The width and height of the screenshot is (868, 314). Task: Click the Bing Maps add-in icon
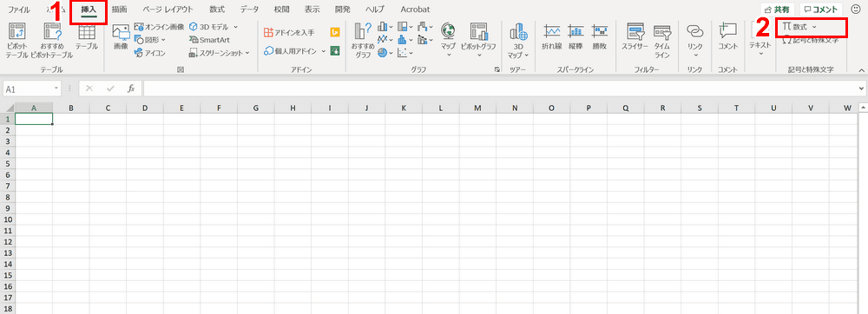pos(334,33)
